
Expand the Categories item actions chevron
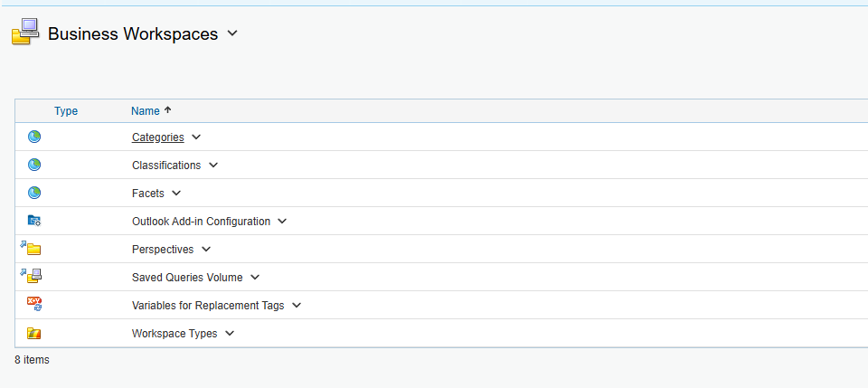[x=196, y=137]
